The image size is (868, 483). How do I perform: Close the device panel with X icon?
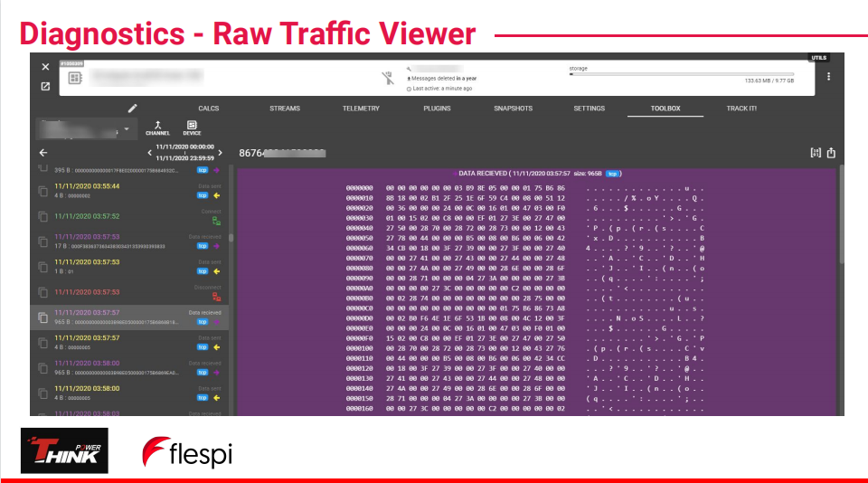(x=45, y=67)
